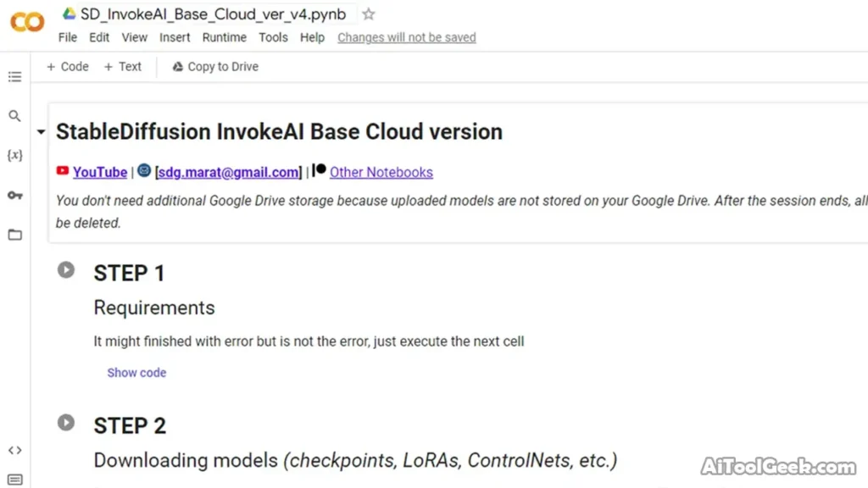Viewport: 868px width, 488px height.
Task: Open the Secrets panel with the key icon
Action: point(14,195)
